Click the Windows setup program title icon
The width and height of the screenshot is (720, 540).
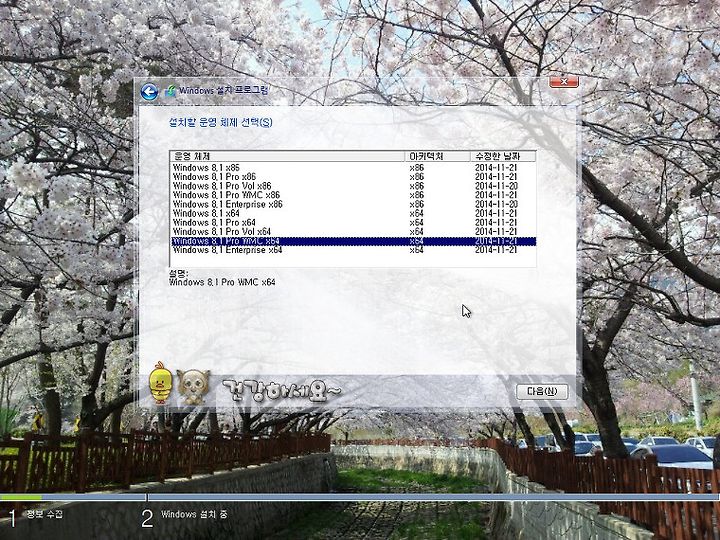pos(170,91)
